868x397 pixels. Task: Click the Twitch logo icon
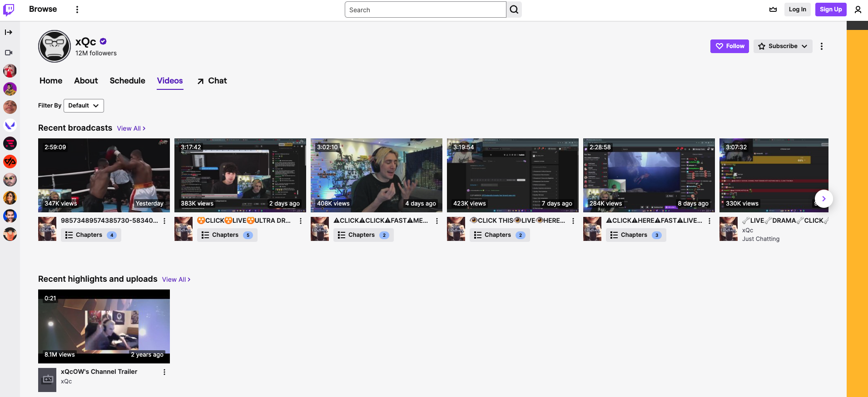tap(9, 10)
